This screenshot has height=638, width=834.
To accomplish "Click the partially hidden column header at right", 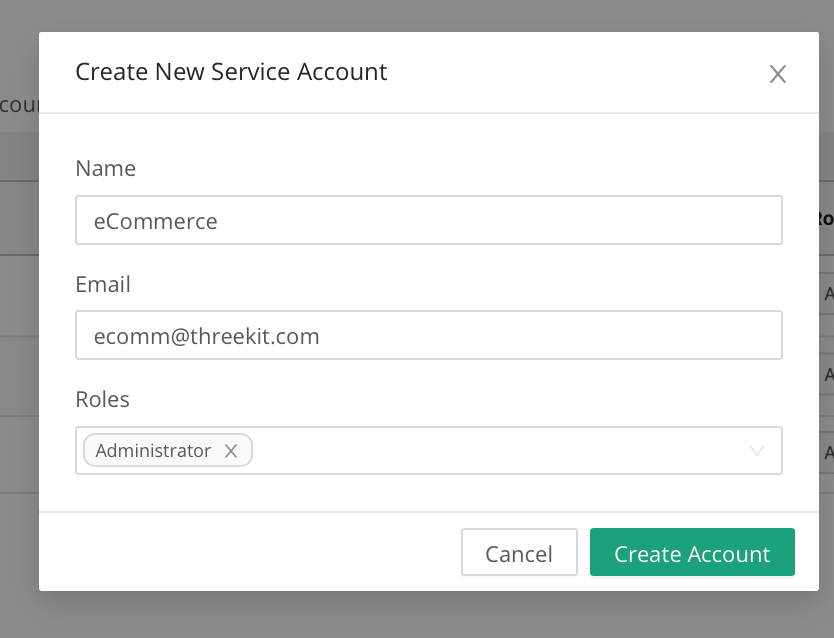I will point(824,219).
